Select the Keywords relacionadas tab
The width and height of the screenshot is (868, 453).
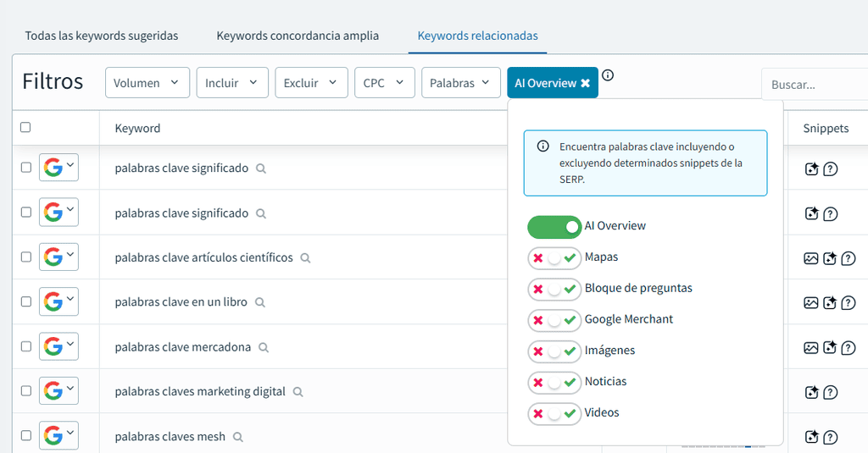click(477, 36)
